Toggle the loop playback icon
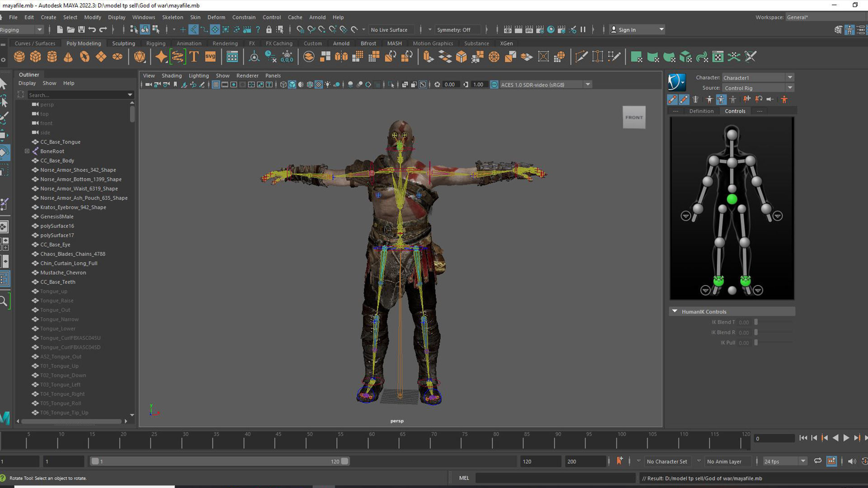The height and width of the screenshot is (488, 868). click(x=818, y=461)
